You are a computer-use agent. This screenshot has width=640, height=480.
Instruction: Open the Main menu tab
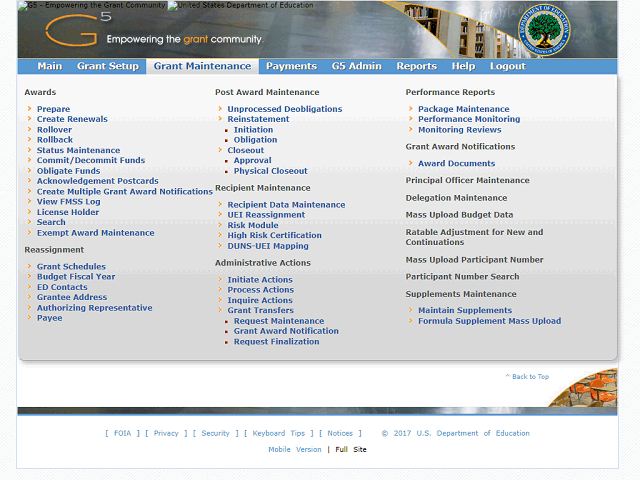pos(50,66)
